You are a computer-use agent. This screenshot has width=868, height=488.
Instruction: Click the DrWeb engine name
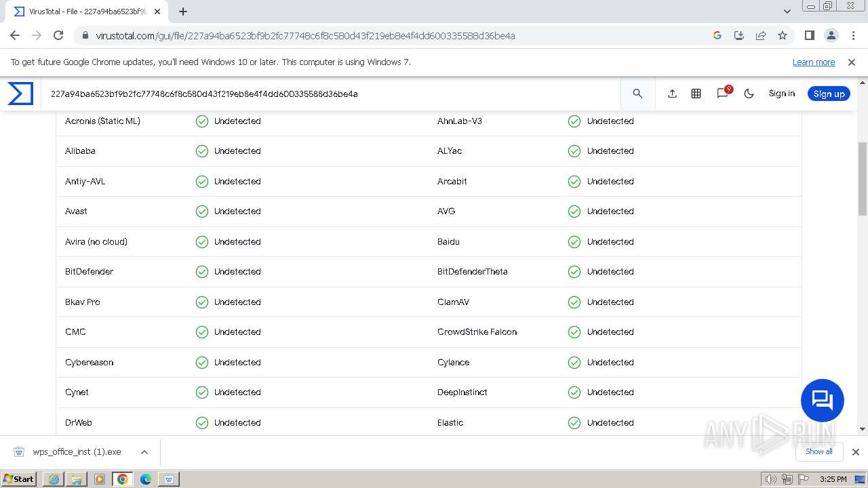[79, 422]
